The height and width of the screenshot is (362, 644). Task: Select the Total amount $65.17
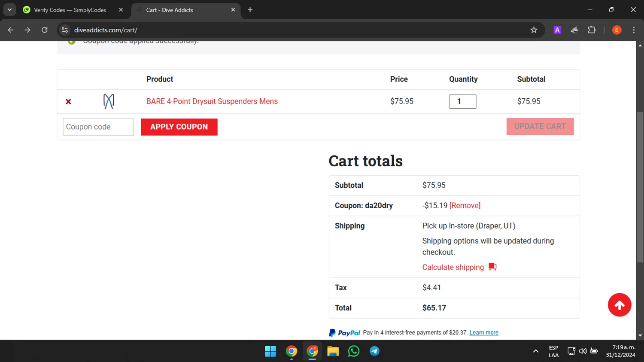(434, 308)
